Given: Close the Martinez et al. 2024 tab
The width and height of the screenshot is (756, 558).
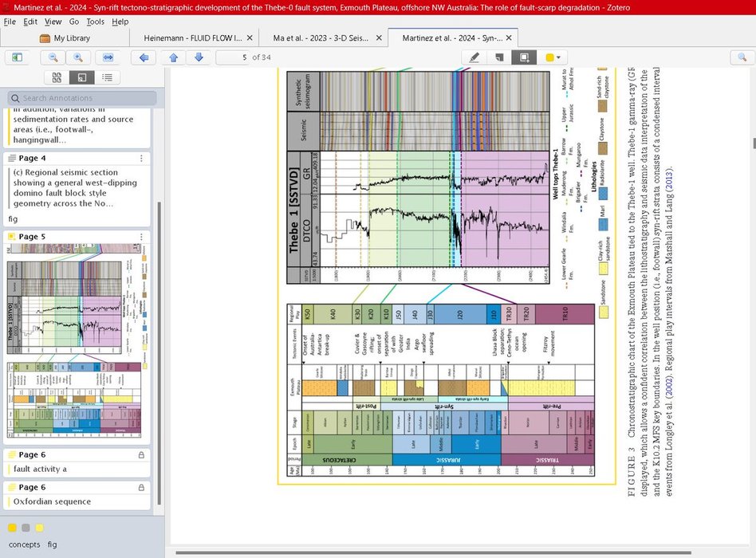Looking at the screenshot, I should tap(509, 38).
